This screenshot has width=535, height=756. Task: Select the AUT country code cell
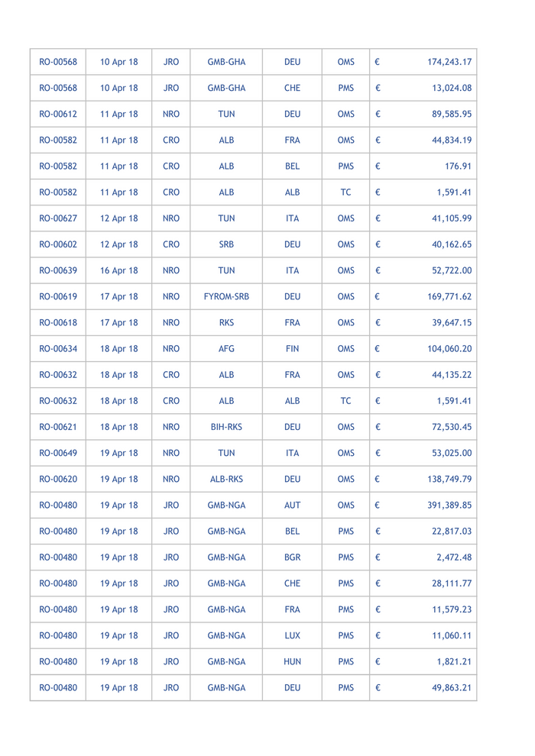pyautogui.click(x=291, y=505)
